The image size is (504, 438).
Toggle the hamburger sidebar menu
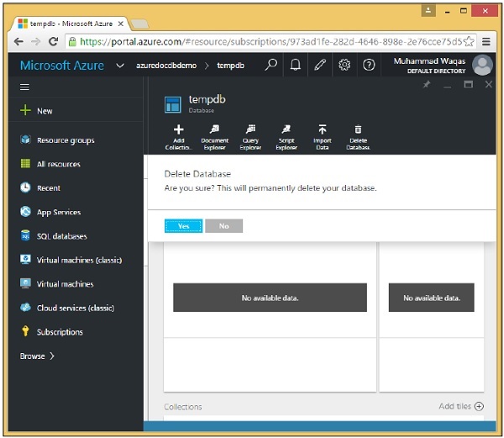tap(25, 87)
